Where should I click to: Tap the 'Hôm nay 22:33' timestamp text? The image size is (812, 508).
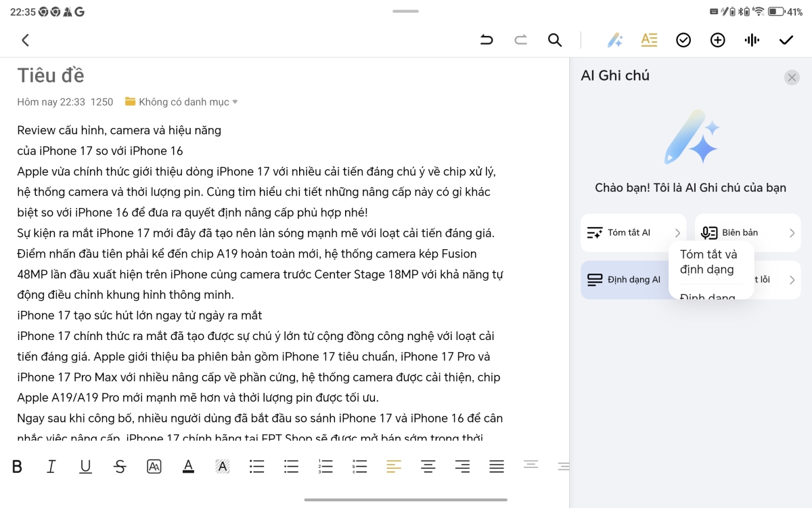51,102
